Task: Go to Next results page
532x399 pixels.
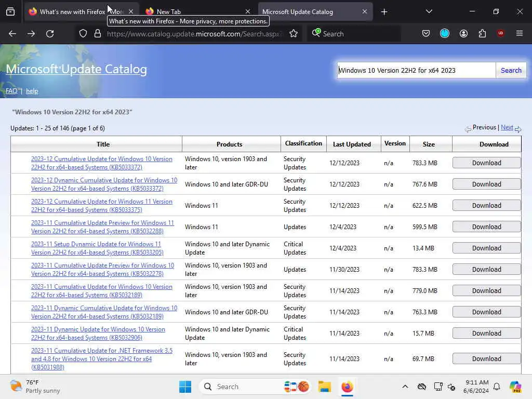Action: point(507,127)
